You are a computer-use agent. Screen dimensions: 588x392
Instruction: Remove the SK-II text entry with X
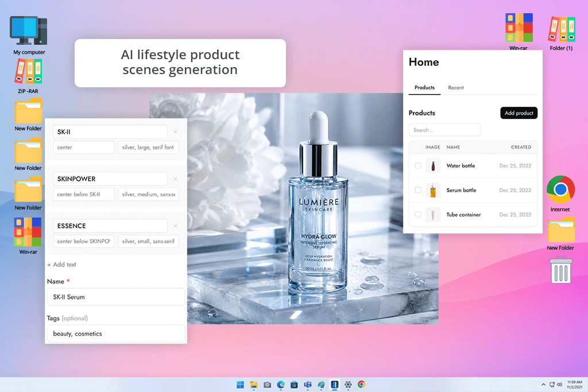point(176,132)
